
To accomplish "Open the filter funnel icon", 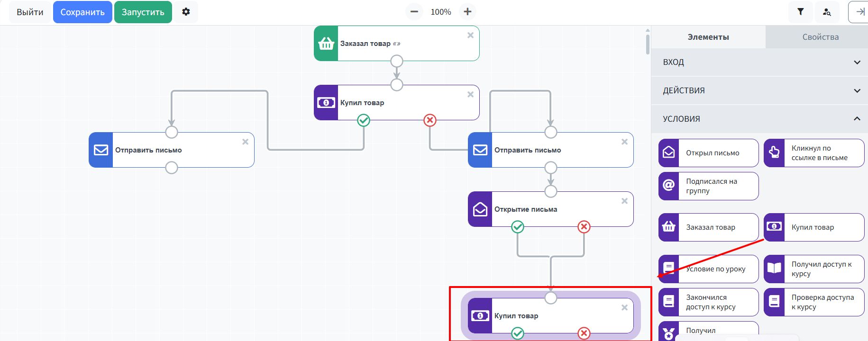I will [800, 12].
